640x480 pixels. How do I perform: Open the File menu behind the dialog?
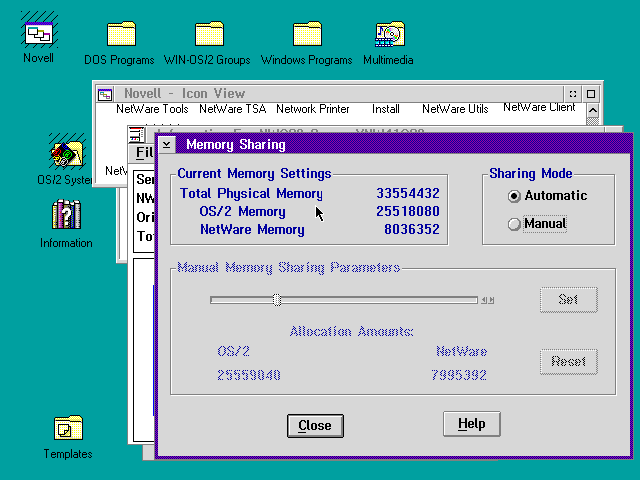[x=145, y=153]
